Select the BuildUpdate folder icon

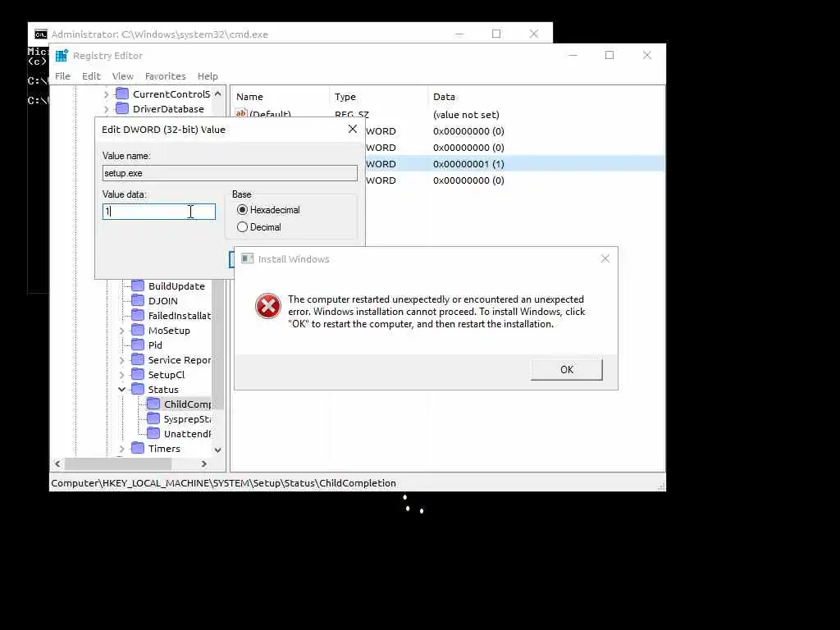(138, 285)
